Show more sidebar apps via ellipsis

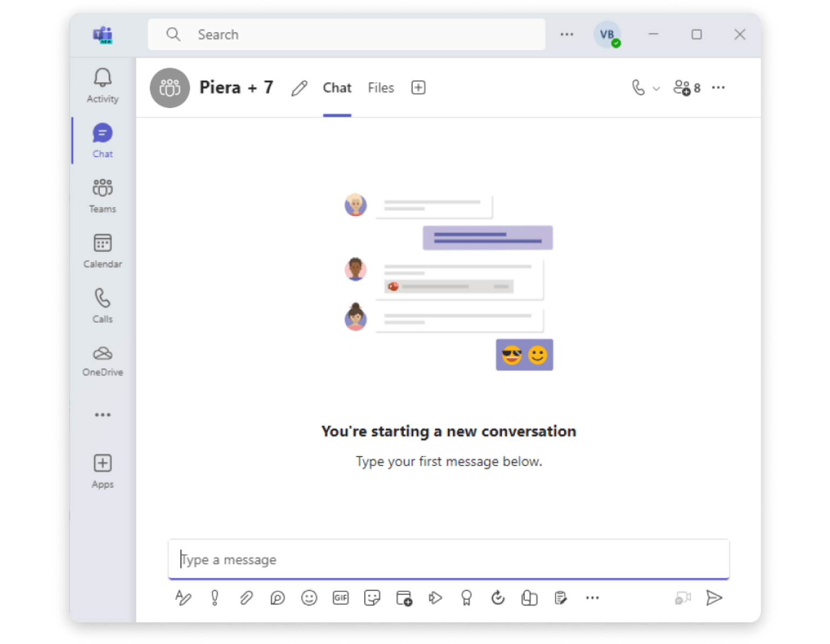(x=102, y=415)
